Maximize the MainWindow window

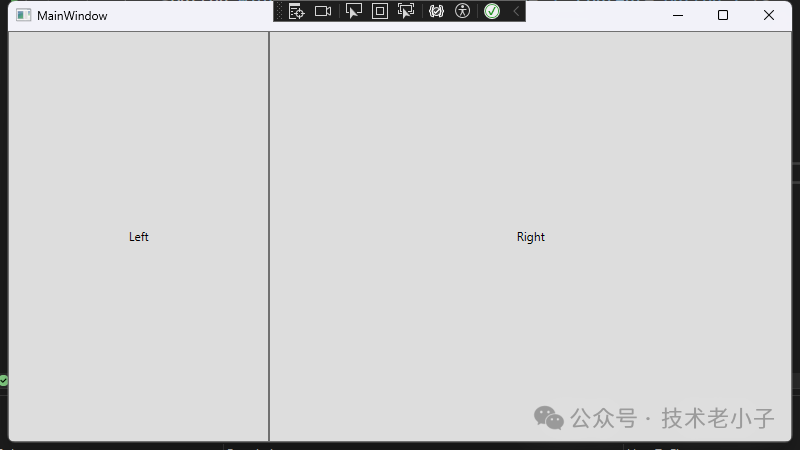tap(723, 15)
